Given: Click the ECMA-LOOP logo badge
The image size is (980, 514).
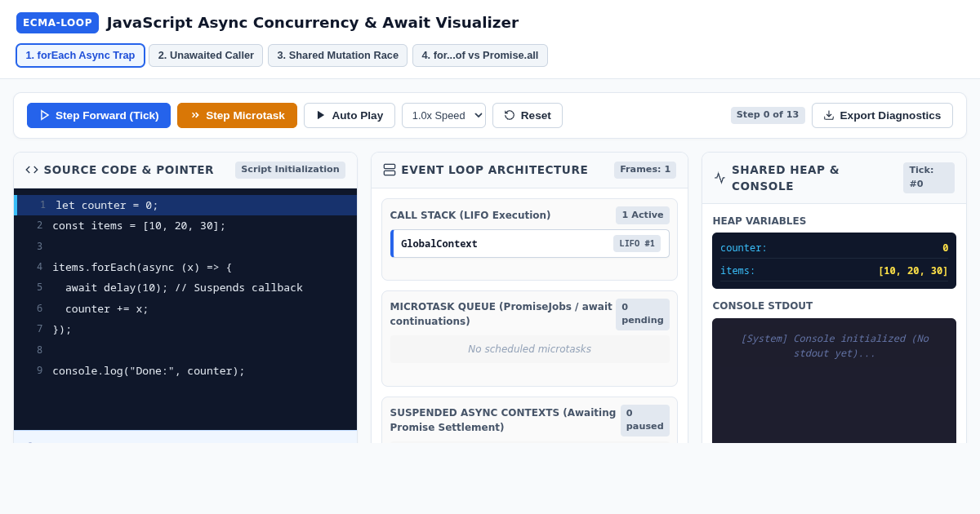Looking at the screenshot, I should [57, 23].
